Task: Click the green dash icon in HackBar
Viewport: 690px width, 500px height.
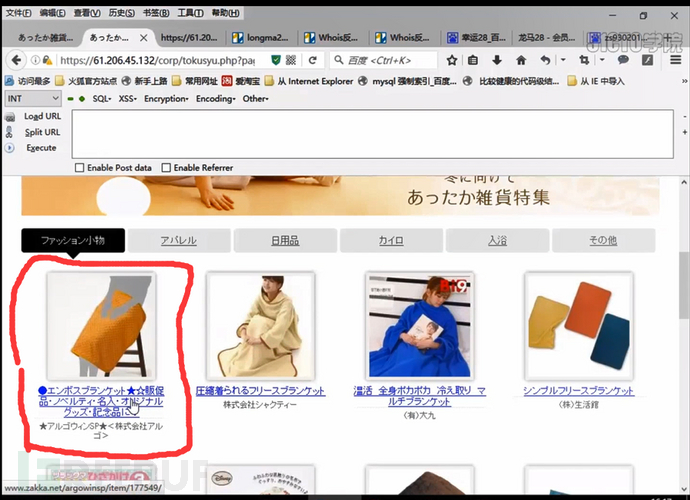Action: click(x=70, y=99)
